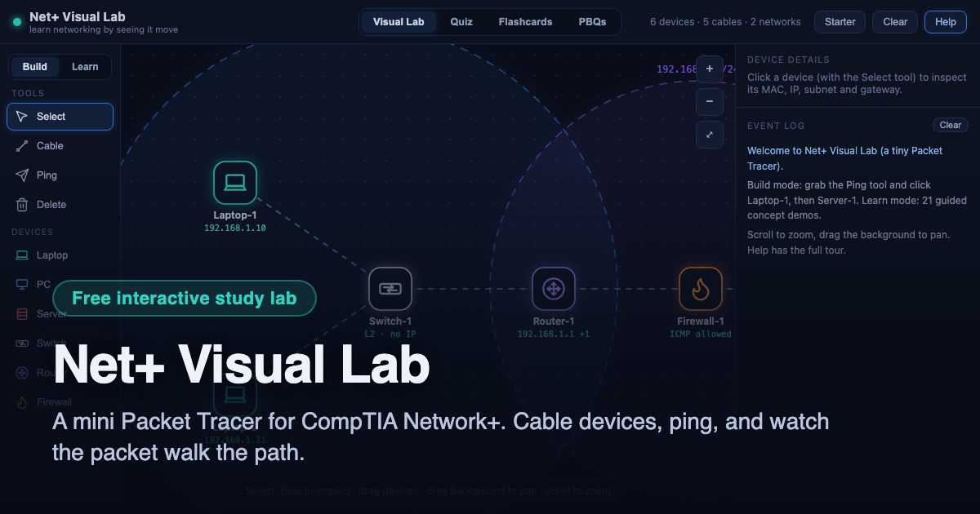
Task: Click the Net+ Visual Lab header title
Action: (78, 16)
